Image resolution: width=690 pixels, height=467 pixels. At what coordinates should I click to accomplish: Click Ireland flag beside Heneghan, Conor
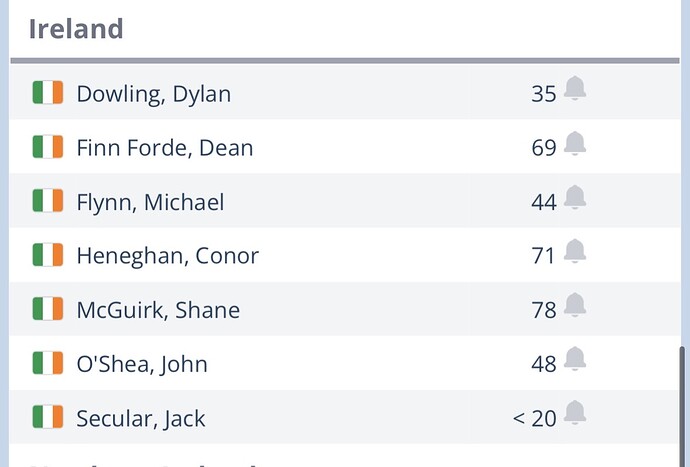point(48,256)
